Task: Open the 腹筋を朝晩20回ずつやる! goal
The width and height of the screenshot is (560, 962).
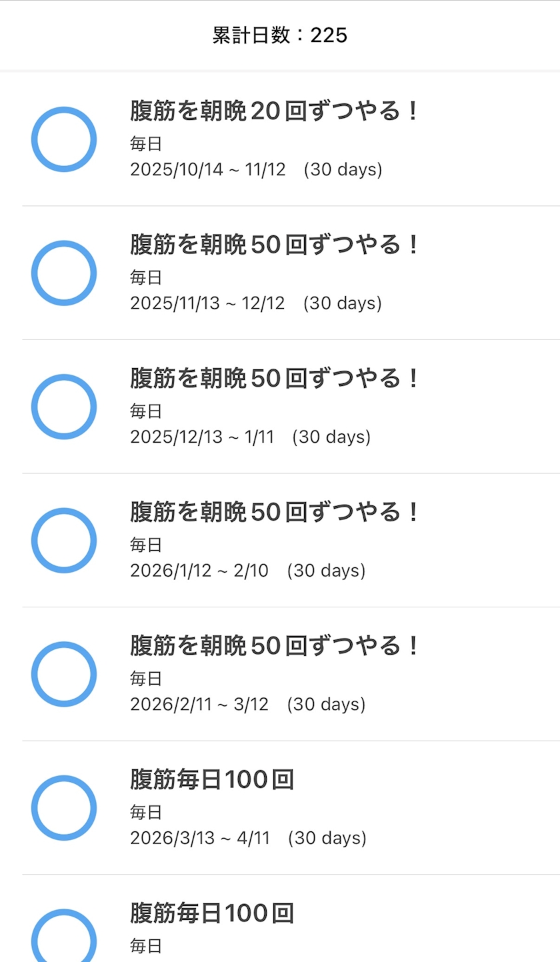Action: tap(274, 111)
